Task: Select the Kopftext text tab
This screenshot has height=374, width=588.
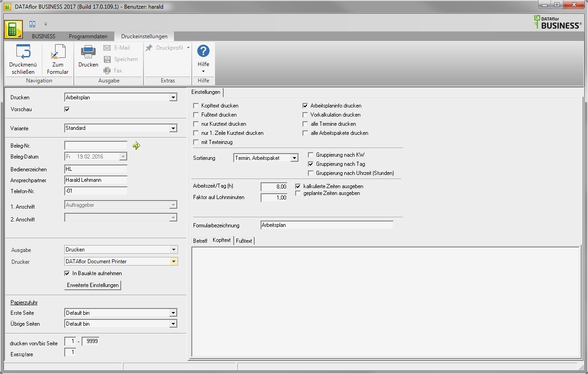Action: [x=222, y=241]
